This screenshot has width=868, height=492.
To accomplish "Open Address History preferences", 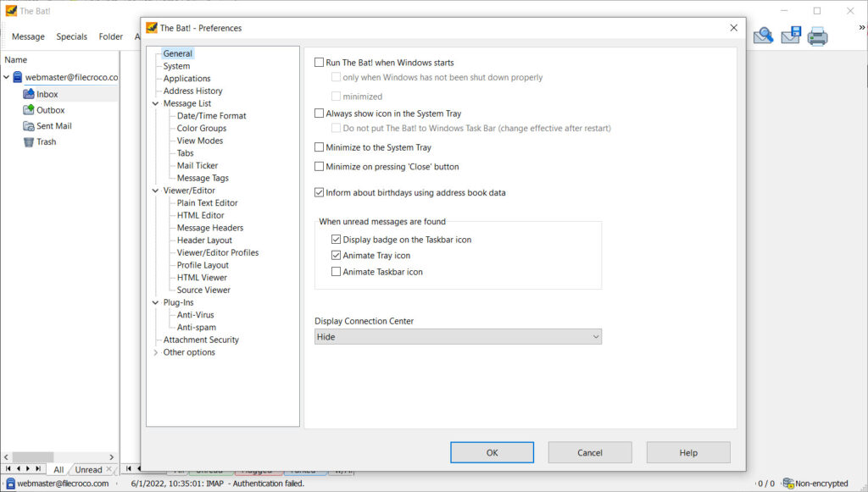I will click(193, 91).
